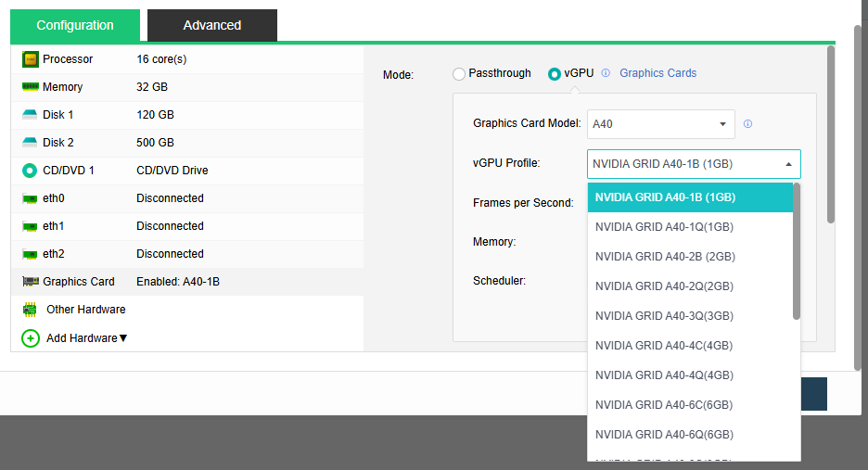868x470 pixels.
Task: Click the Processor chip icon
Action: pos(30,59)
